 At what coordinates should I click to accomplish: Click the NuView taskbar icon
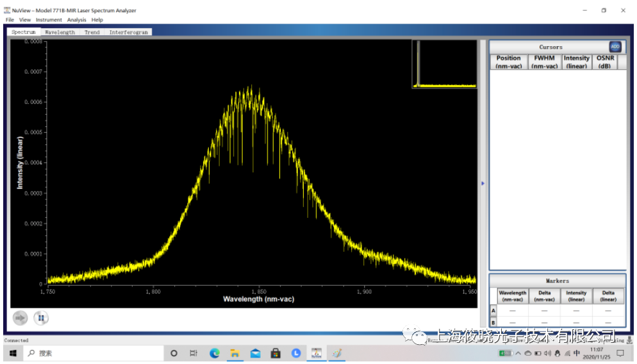316,353
